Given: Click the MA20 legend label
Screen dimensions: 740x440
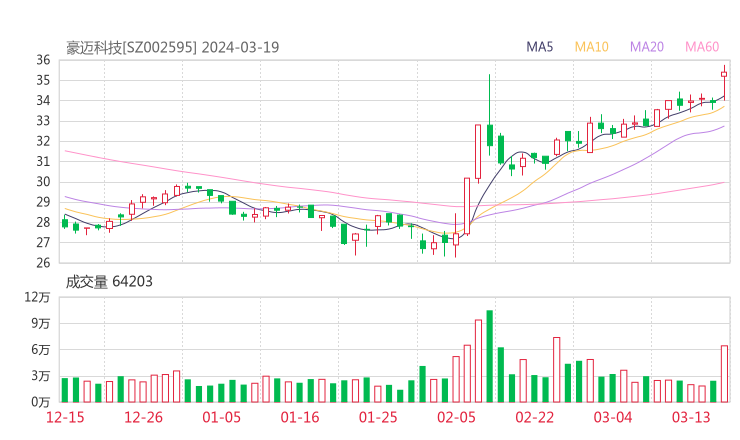Looking at the screenshot, I should point(647,47).
